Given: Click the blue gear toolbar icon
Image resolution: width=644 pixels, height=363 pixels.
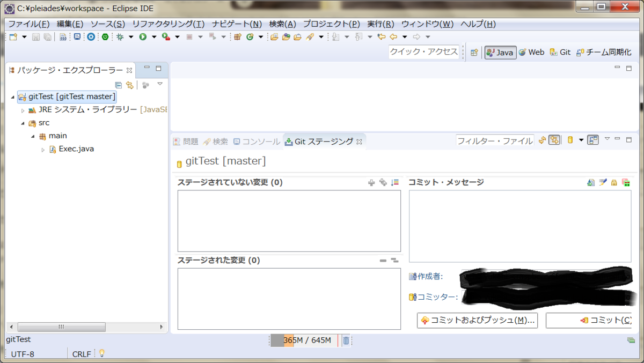Looking at the screenshot, I should click(x=91, y=37).
